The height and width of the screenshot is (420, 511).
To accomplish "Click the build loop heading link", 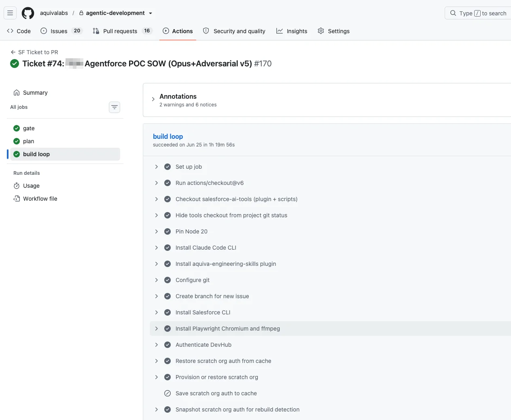I will (x=168, y=136).
